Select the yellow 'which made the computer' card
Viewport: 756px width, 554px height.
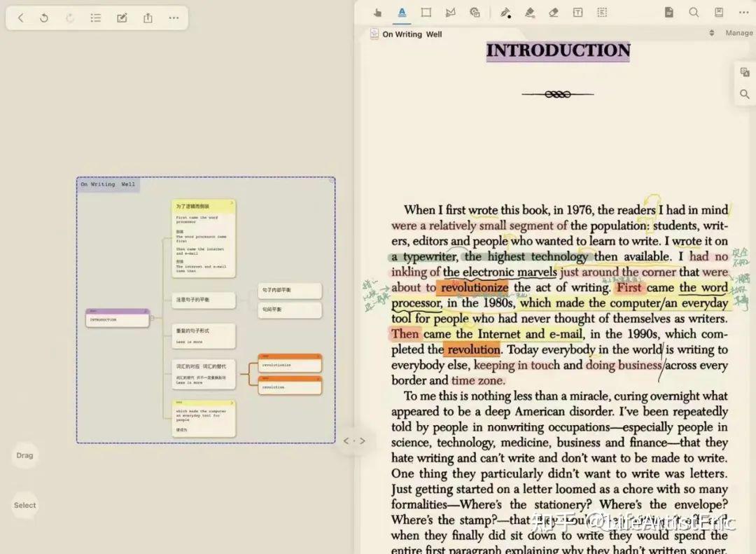pos(204,418)
